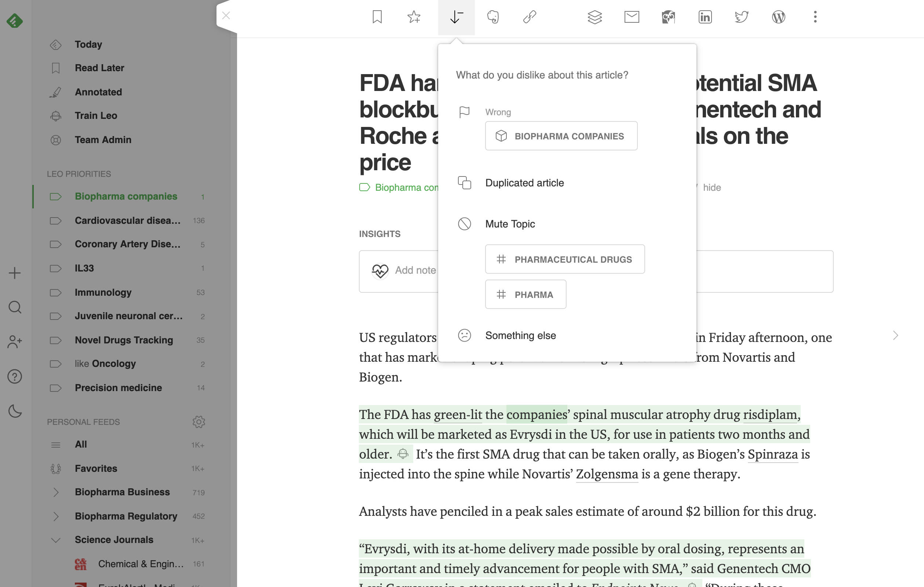Mute the PHARMA topic
Viewport: 924px width, 587px height.
[x=525, y=295]
